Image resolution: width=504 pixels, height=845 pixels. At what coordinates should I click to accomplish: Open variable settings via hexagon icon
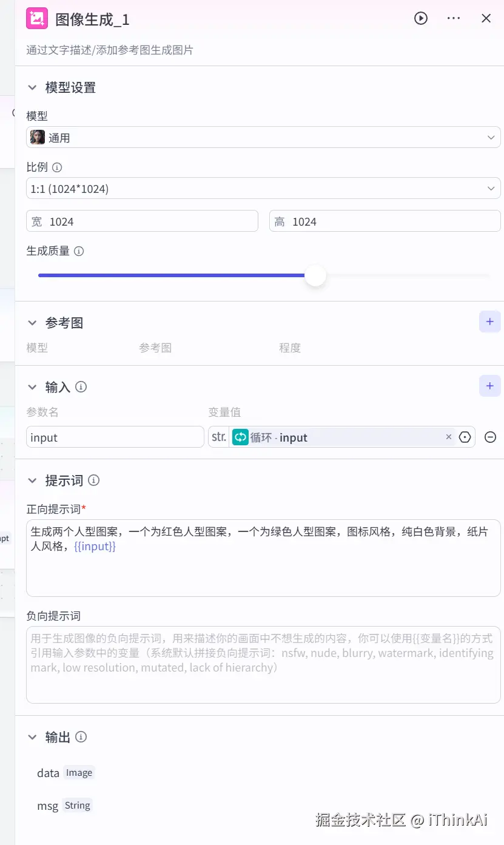(465, 437)
